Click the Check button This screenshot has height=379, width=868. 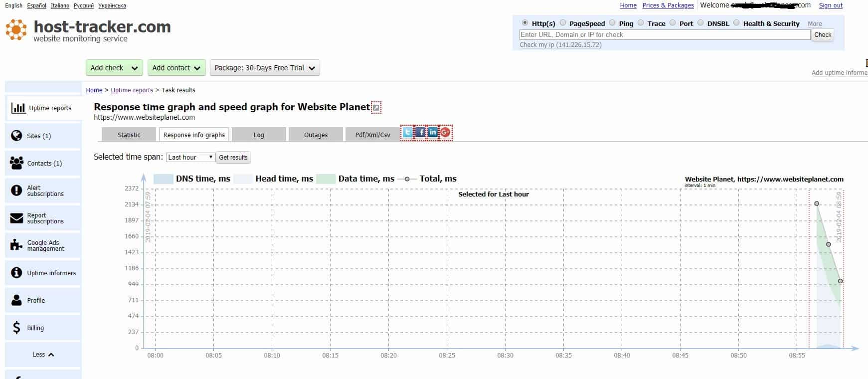pos(823,35)
